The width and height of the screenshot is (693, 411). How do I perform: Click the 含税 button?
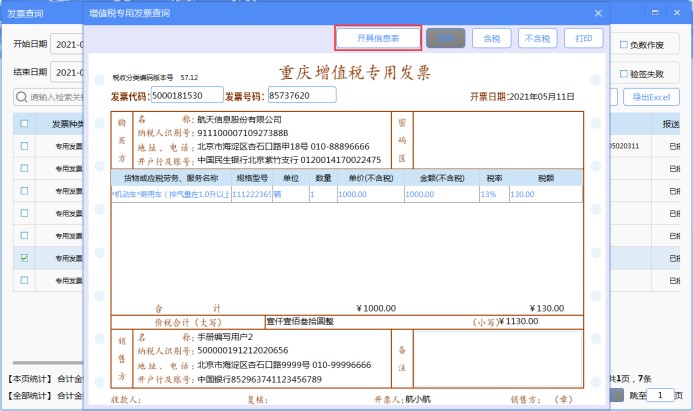point(490,38)
